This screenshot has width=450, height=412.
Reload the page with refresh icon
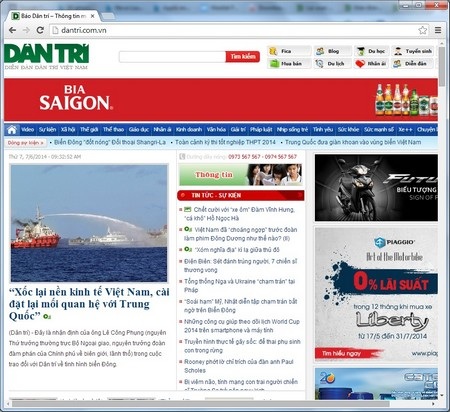pos(40,30)
